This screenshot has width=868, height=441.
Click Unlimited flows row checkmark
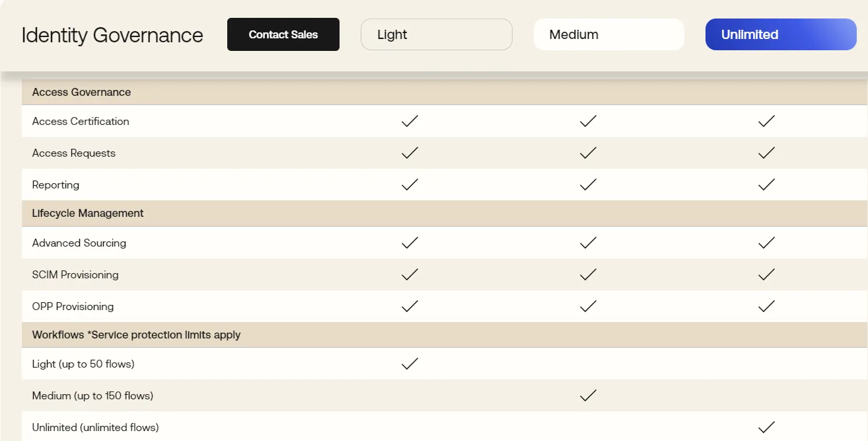766,427
